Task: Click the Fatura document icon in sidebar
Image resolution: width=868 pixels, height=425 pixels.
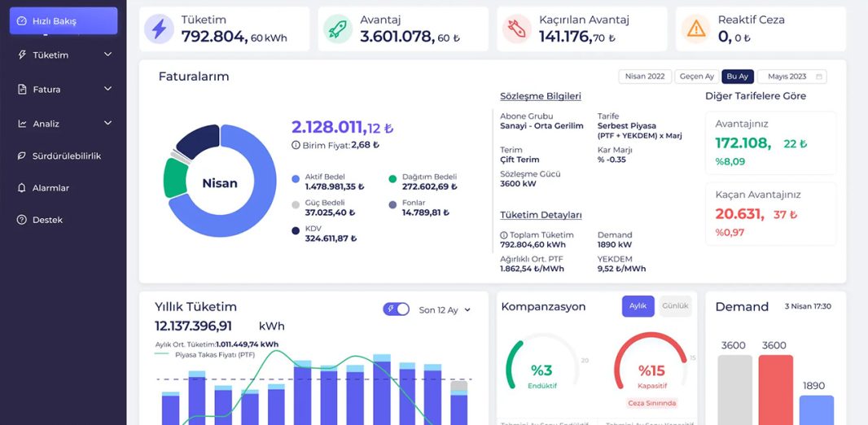Action: coord(22,89)
